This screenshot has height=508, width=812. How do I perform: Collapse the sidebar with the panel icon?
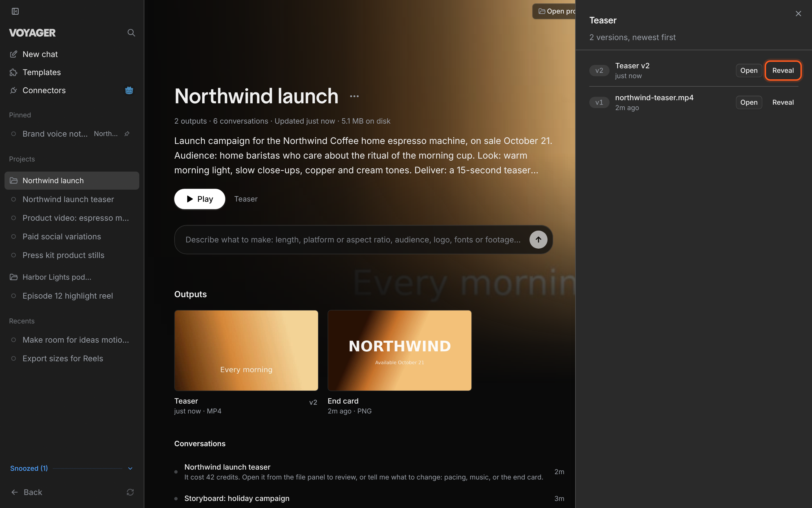[x=15, y=11]
